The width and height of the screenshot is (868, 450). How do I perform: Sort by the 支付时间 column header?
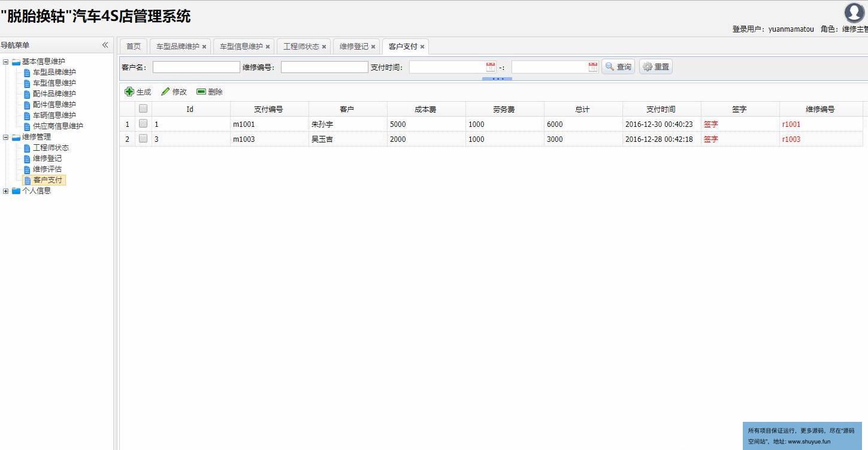point(662,110)
